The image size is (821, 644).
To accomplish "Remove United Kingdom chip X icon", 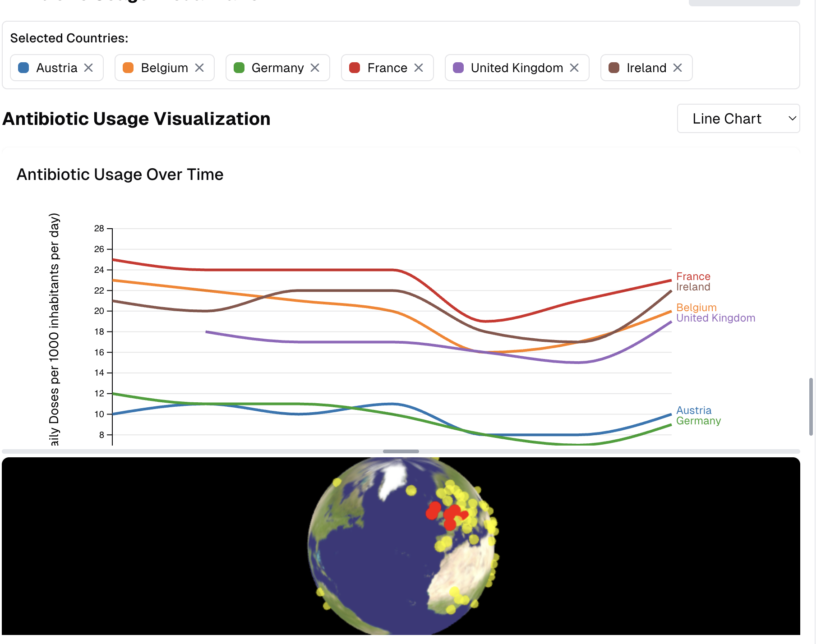I will coord(574,68).
